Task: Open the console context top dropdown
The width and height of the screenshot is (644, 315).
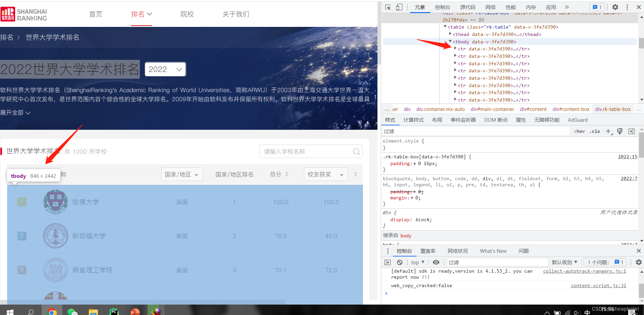Action: [417, 262]
